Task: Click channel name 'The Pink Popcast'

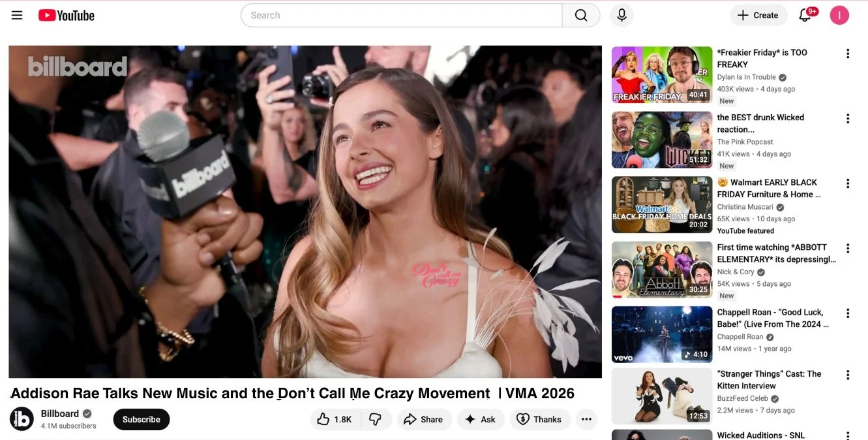Action: coord(745,142)
